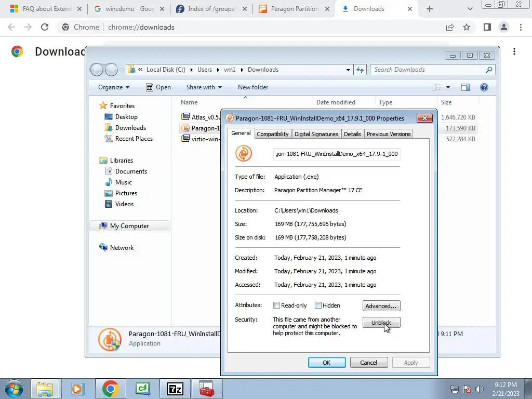
Task: Select My Computer in sidebar
Action: point(129,226)
